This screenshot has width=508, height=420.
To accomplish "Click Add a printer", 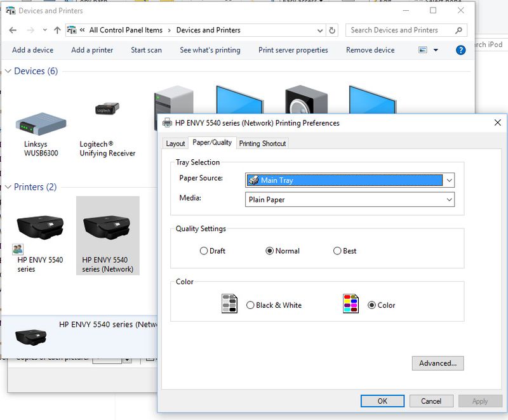I will pos(92,50).
